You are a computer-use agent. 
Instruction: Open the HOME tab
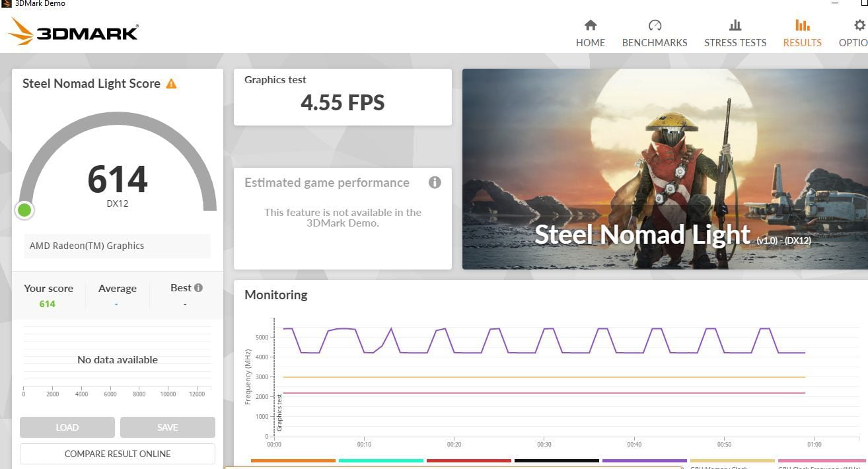click(x=590, y=33)
